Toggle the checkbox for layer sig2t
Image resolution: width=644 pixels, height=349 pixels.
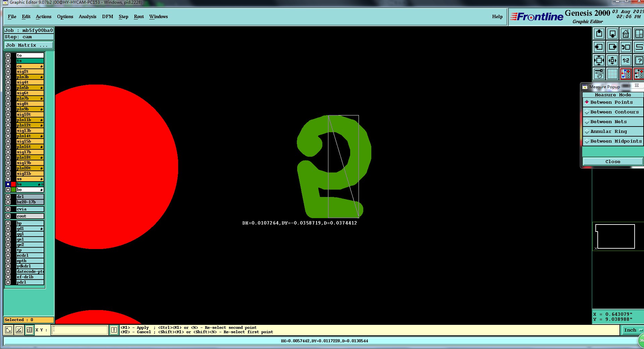8,71
